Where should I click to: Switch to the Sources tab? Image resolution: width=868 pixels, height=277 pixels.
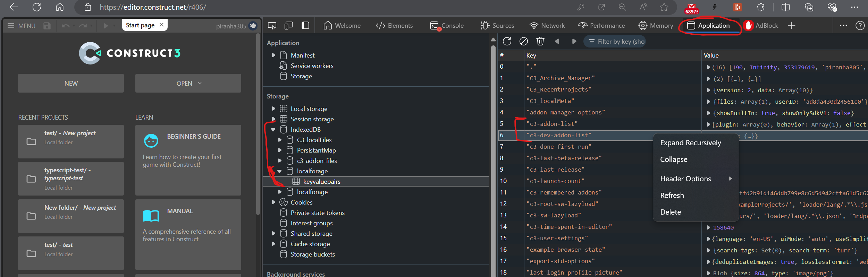pyautogui.click(x=497, y=25)
